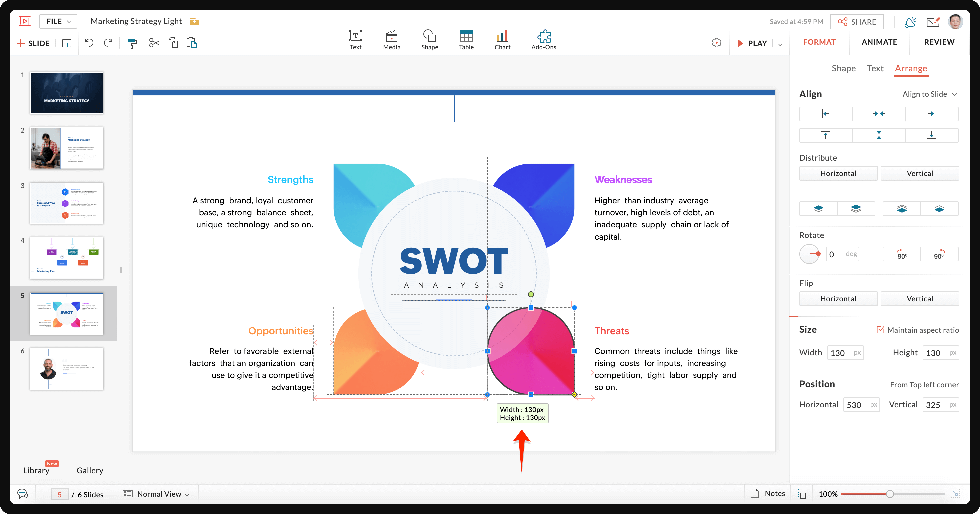
Task: Toggle Maintain aspect ratio checkbox
Action: pos(880,330)
